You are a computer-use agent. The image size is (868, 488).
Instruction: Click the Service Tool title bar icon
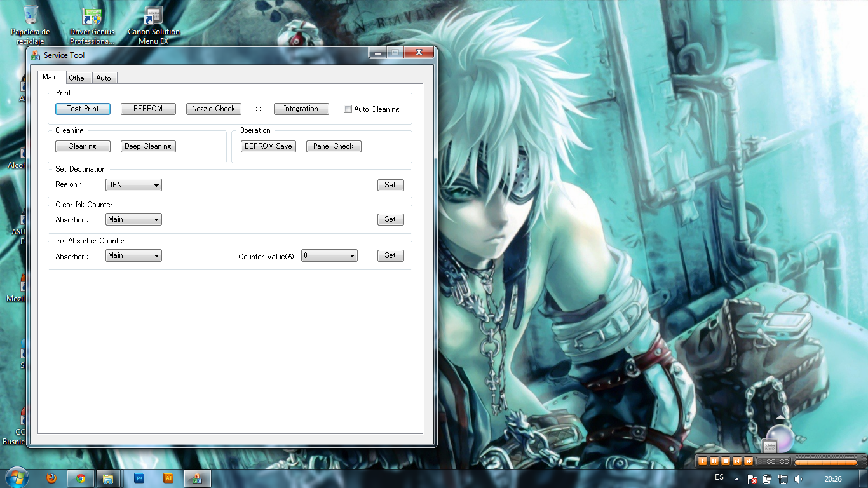pos(36,55)
